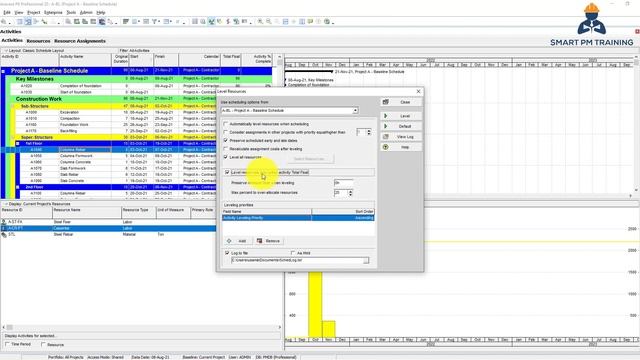Image resolution: width=640 pixels, height=360 pixels.
Task: Open the Edit menu
Action: pos(7,13)
